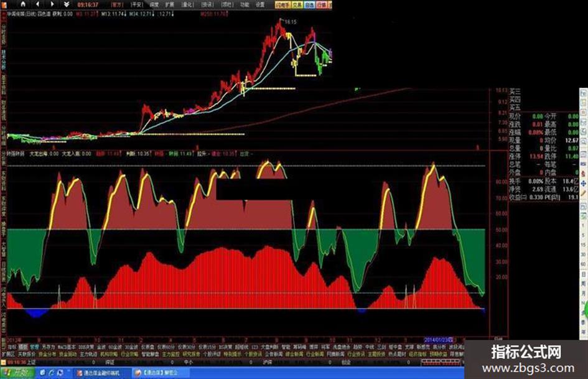The image size is (588, 379).
Task: Click the yellow 问老手 button
Action: pos(283,5)
